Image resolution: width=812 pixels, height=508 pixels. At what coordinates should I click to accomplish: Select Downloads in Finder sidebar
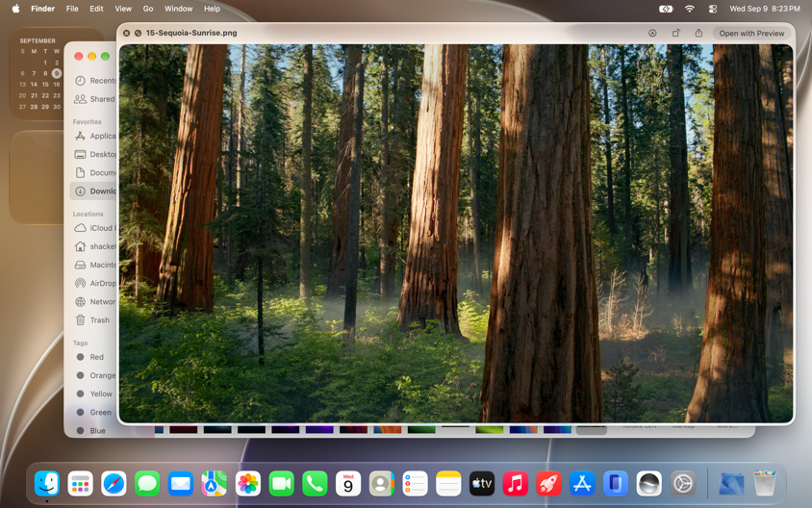[93, 191]
